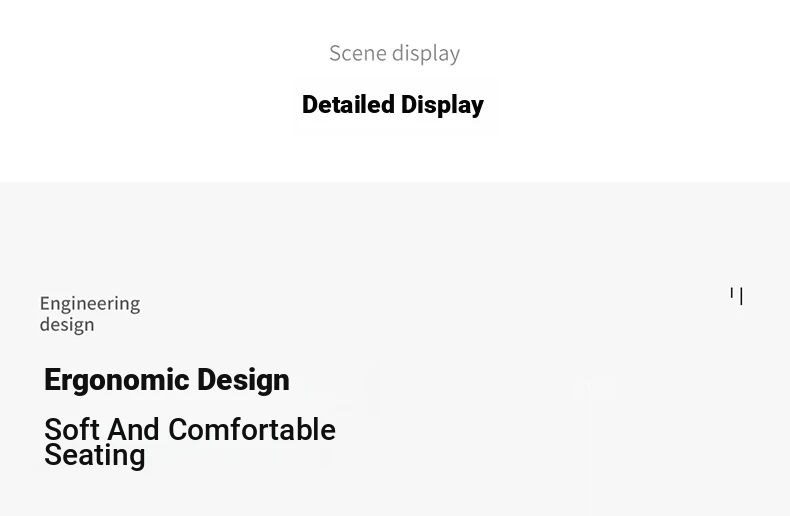Open the Scene display section
790x516 pixels.
[394, 53]
